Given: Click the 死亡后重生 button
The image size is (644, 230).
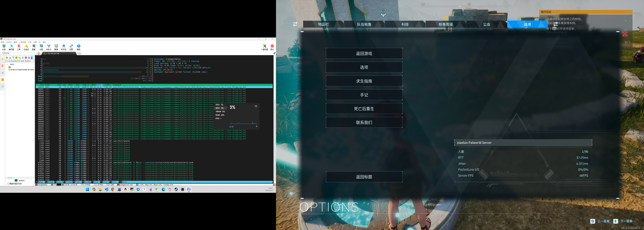Looking at the screenshot, I should (364, 109).
